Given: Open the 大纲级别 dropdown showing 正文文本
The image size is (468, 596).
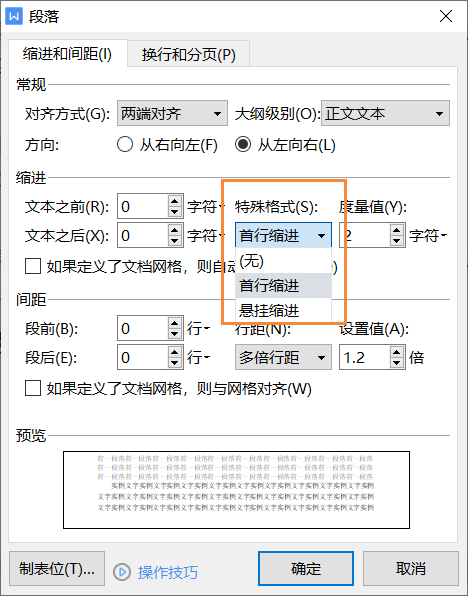Looking at the screenshot, I should pyautogui.click(x=385, y=113).
